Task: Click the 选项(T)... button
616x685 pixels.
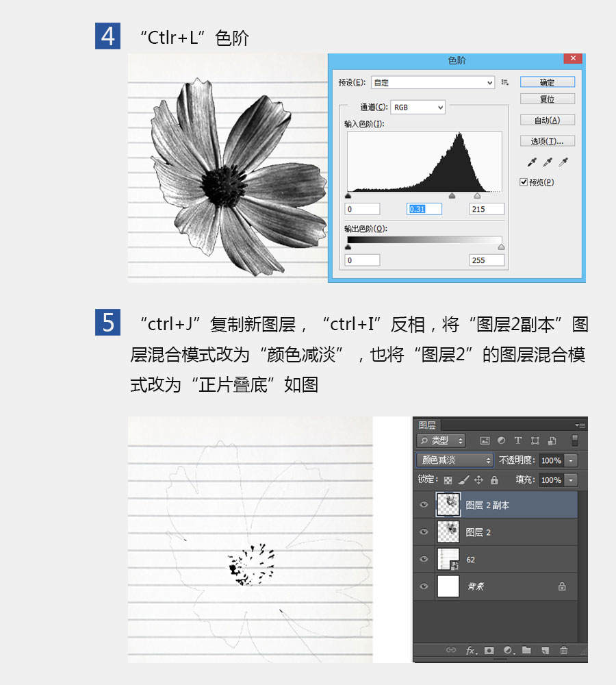Action: [548, 140]
